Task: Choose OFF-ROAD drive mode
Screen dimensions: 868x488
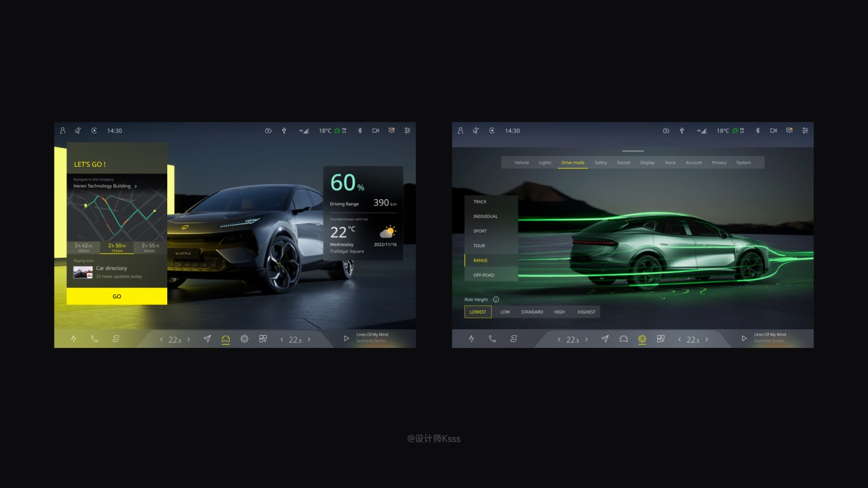Action: (484, 275)
